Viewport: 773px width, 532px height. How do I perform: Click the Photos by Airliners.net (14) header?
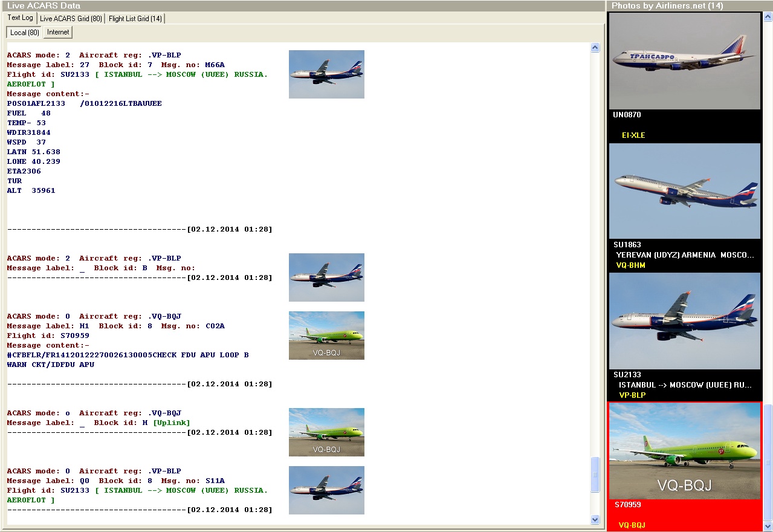click(x=667, y=5)
